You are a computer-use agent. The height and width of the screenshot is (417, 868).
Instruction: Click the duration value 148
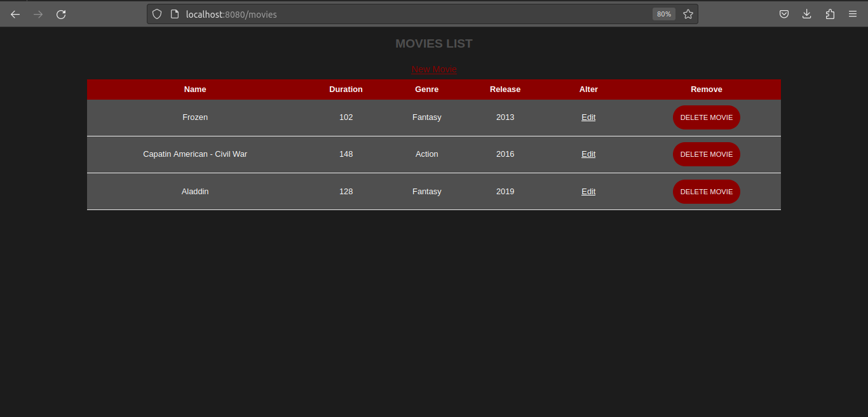point(346,154)
